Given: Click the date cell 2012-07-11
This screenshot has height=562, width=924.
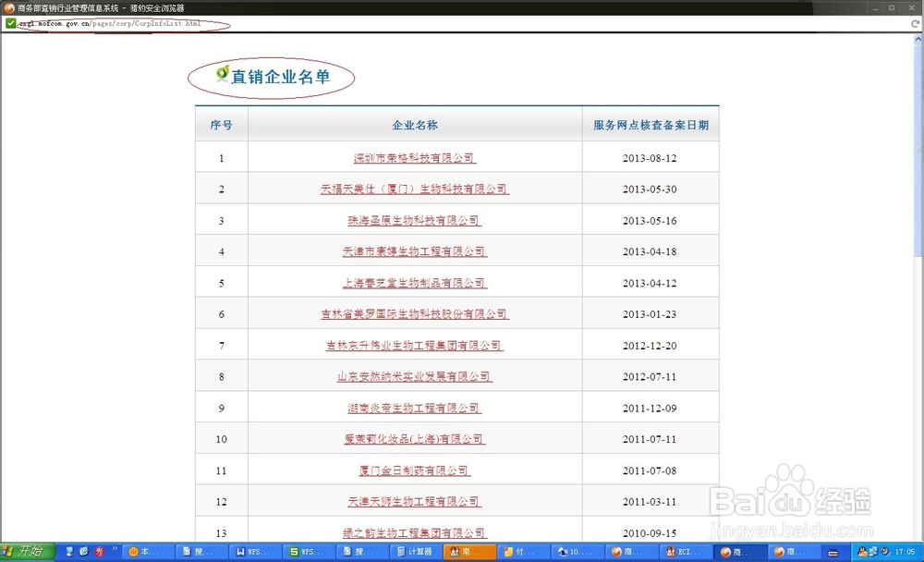Looking at the screenshot, I should tap(650, 377).
